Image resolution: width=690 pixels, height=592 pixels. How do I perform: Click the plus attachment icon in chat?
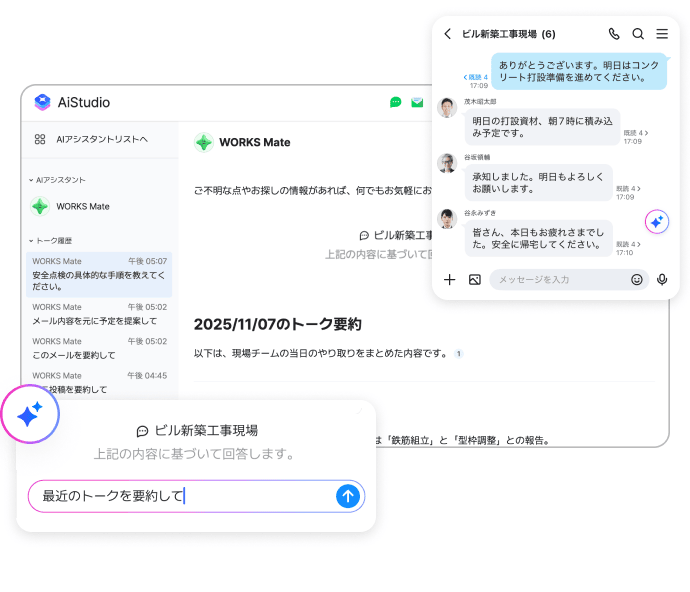[x=450, y=280]
